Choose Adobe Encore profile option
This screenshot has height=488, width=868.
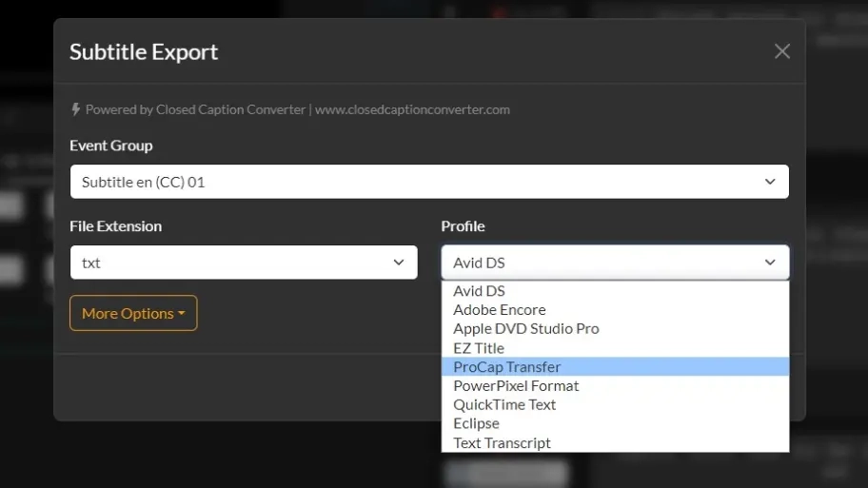[500, 310]
